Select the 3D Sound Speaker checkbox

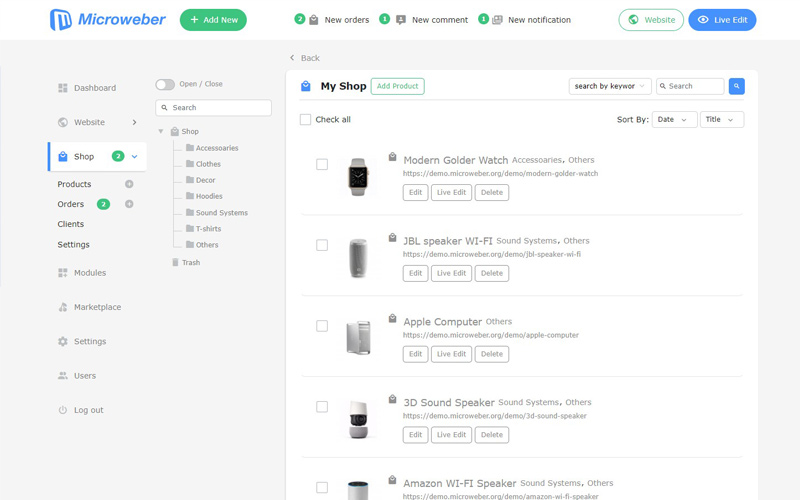(322, 407)
